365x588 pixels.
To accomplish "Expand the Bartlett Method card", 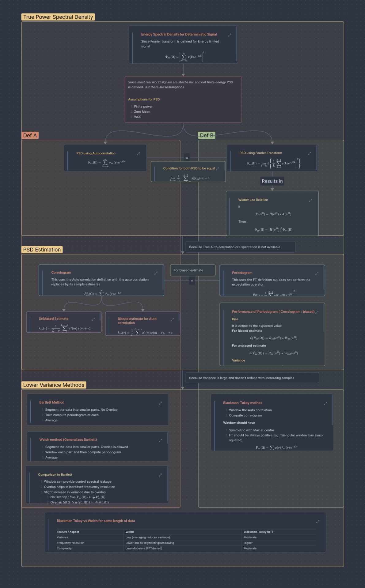I will [160, 403].
